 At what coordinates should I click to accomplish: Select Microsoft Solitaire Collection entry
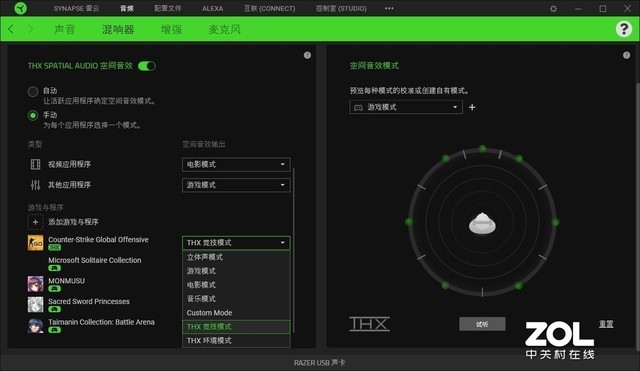point(95,260)
